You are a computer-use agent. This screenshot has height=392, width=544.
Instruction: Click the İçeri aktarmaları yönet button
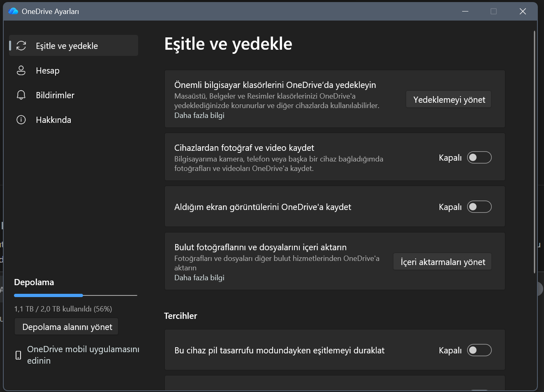pos(442,262)
